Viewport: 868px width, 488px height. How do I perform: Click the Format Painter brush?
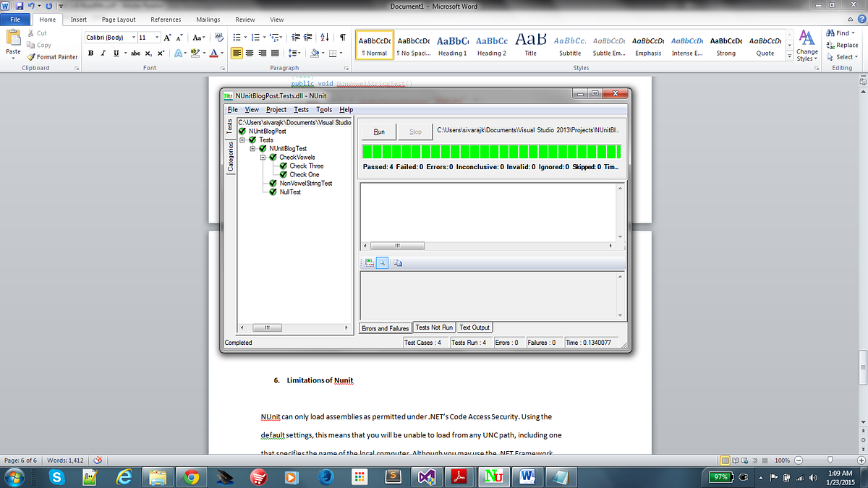click(52, 57)
